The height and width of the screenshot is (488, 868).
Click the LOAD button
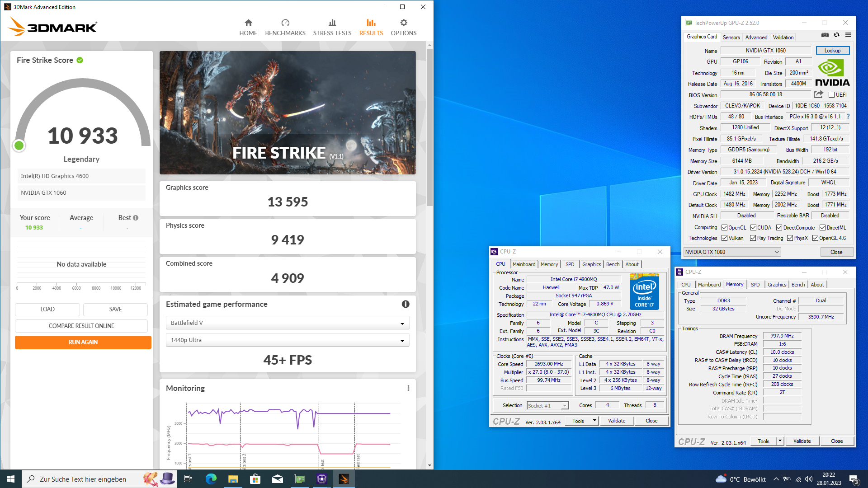point(47,309)
